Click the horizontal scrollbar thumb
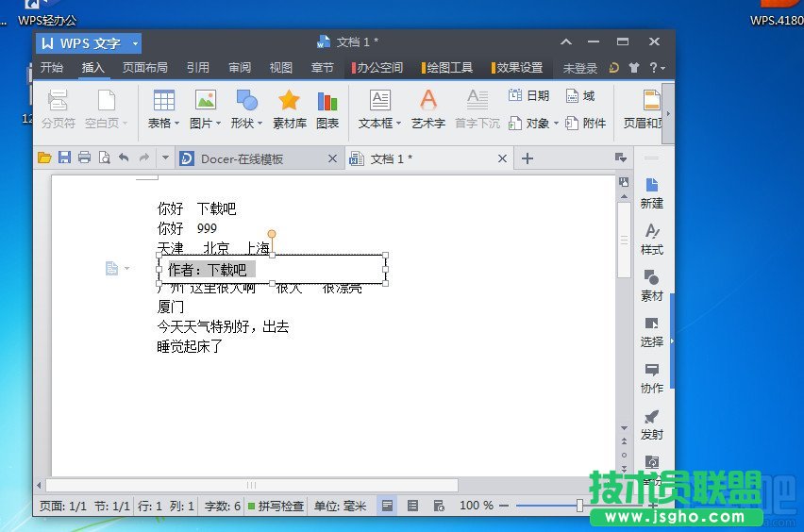The image size is (804, 532). click(252, 485)
